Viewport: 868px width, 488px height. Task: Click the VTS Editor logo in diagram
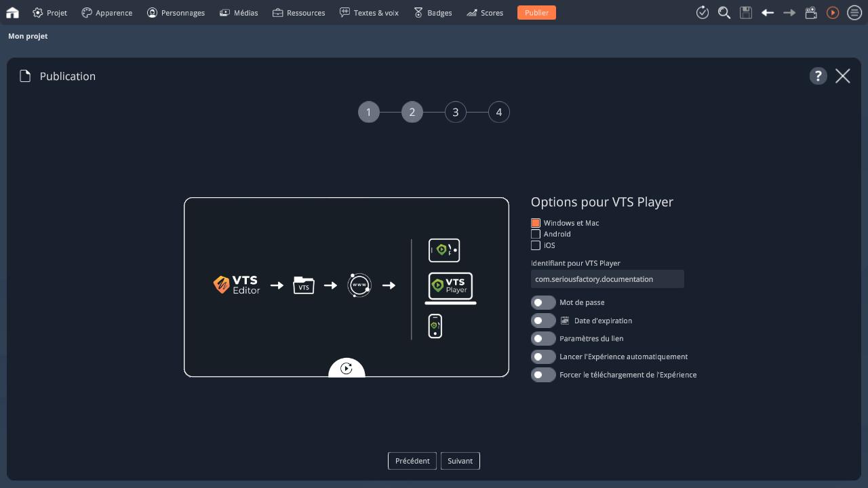237,285
